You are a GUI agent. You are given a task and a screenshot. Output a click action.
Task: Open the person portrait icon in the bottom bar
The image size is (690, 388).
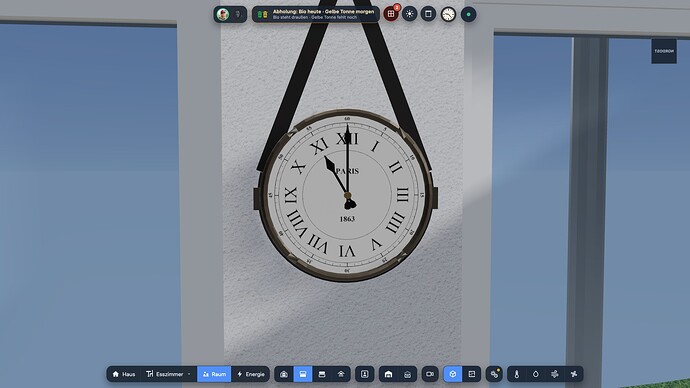pos(364,374)
